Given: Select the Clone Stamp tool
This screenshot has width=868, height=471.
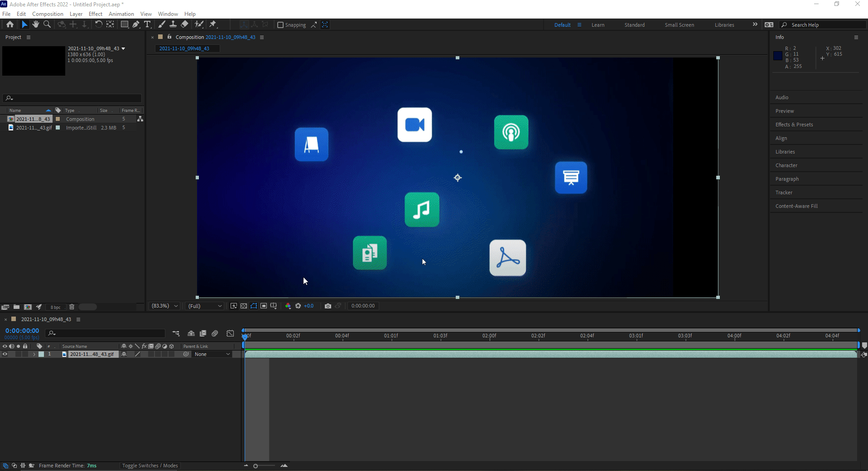Looking at the screenshot, I should (173, 24).
